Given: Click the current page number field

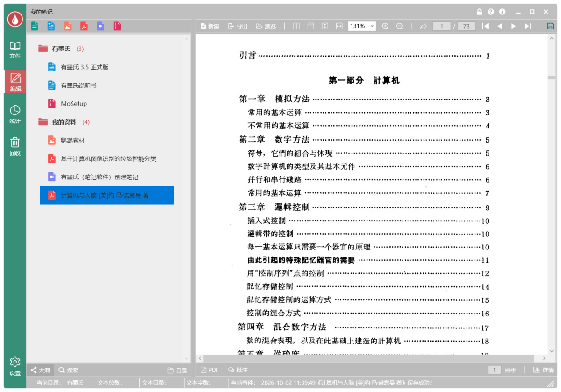Looking at the screenshot, I should (x=442, y=26).
